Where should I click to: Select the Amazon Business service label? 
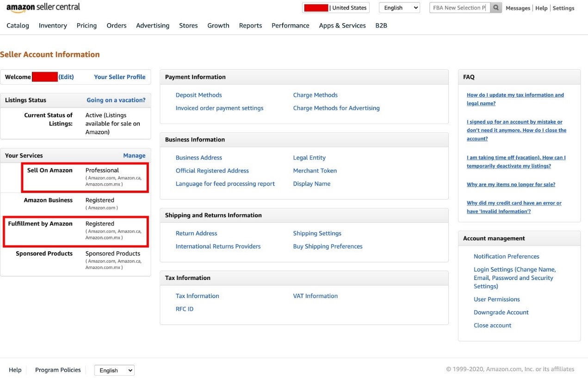click(48, 200)
